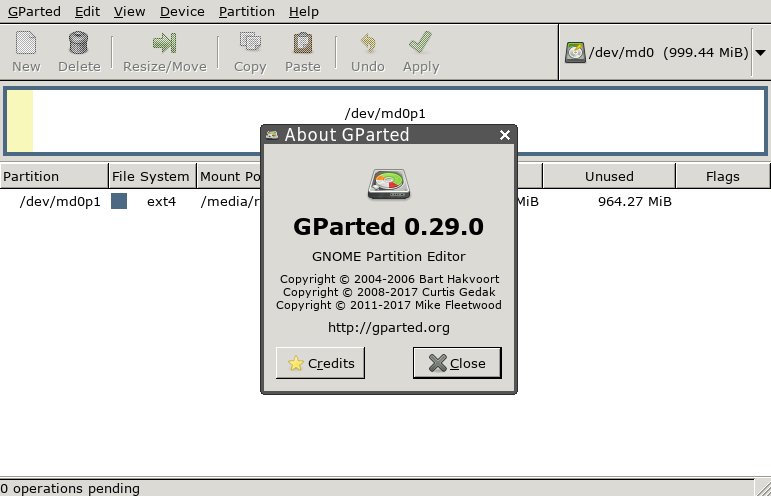Viewport: 771px width, 496px height.
Task: Click the Close button in About dialog
Action: pos(457,363)
